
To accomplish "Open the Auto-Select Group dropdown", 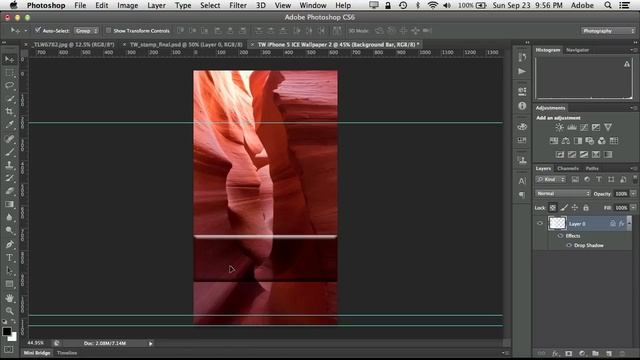I will [x=87, y=31].
